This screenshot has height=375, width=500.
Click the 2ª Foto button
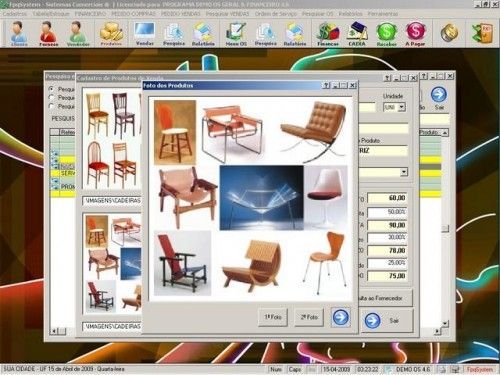(309, 317)
